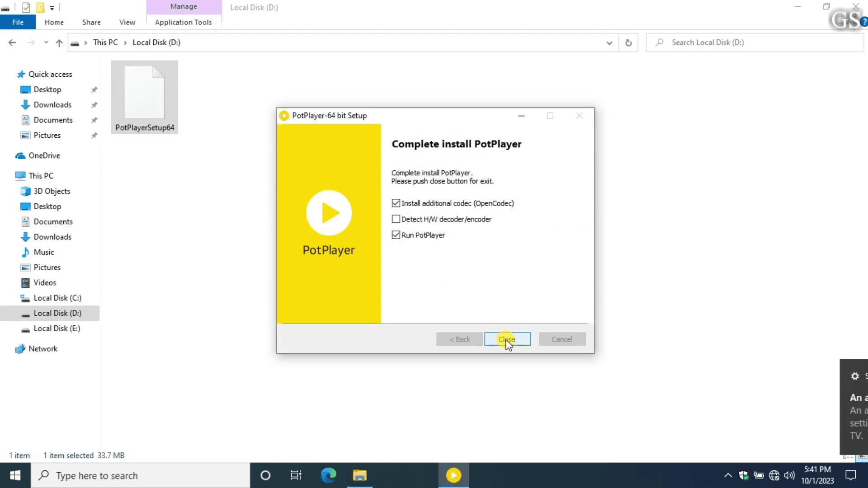Click the Explorer help question mark icon

coord(864,22)
